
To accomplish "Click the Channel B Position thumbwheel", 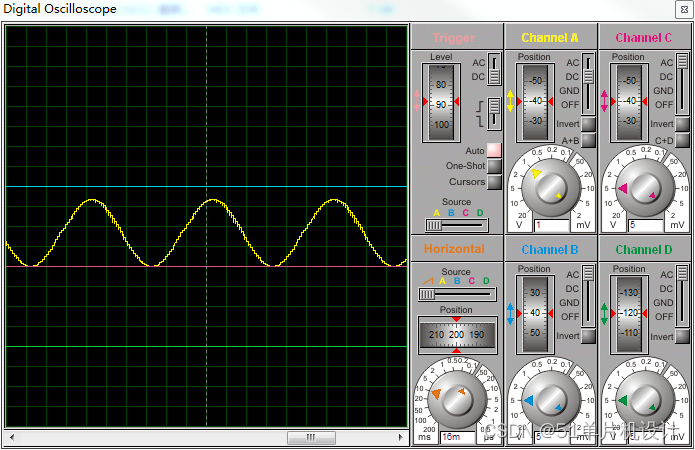I will click(x=535, y=314).
